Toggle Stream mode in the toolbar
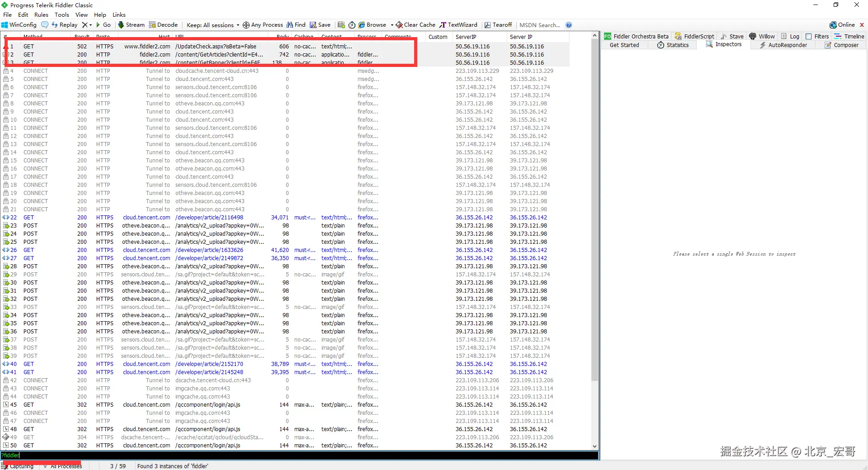The width and height of the screenshot is (868, 470). point(131,25)
